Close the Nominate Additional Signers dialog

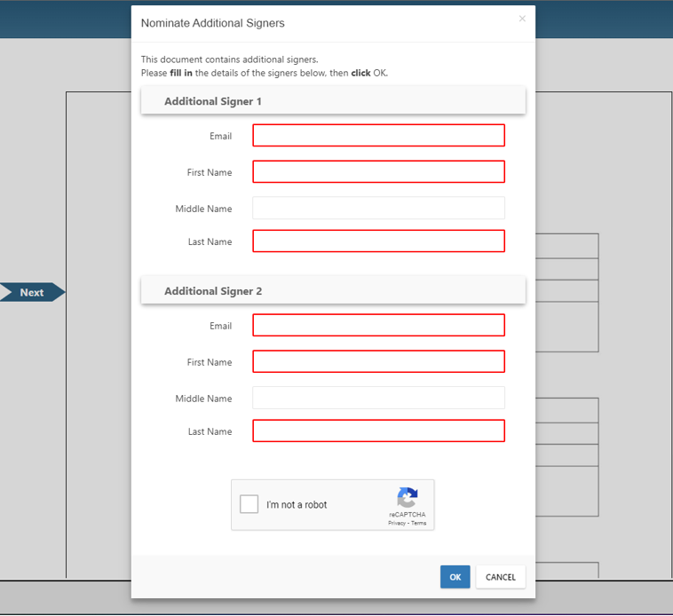522,19
